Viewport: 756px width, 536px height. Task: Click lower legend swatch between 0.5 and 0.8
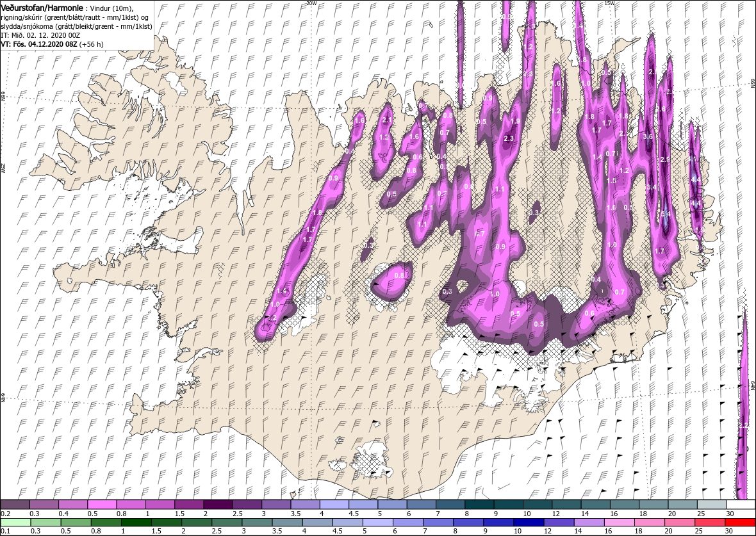point(76,523)
